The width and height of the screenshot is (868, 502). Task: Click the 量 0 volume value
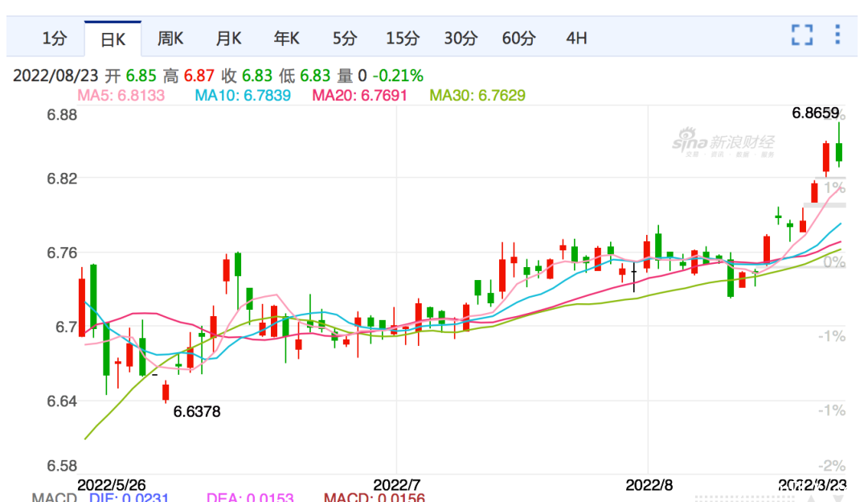point(352,76)
